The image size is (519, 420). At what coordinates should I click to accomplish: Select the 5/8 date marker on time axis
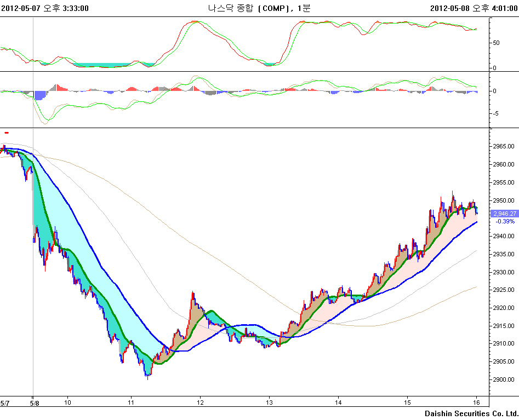(x=34, y=402)
